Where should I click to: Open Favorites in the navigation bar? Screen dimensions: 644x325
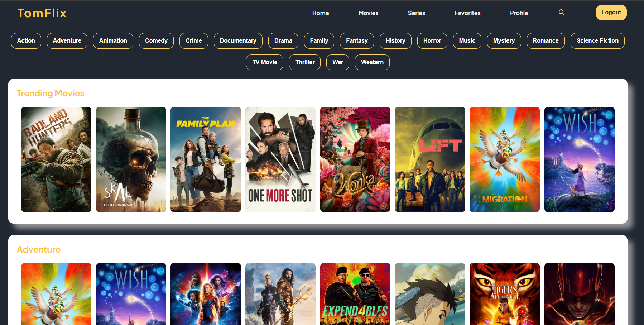[467, 13]
